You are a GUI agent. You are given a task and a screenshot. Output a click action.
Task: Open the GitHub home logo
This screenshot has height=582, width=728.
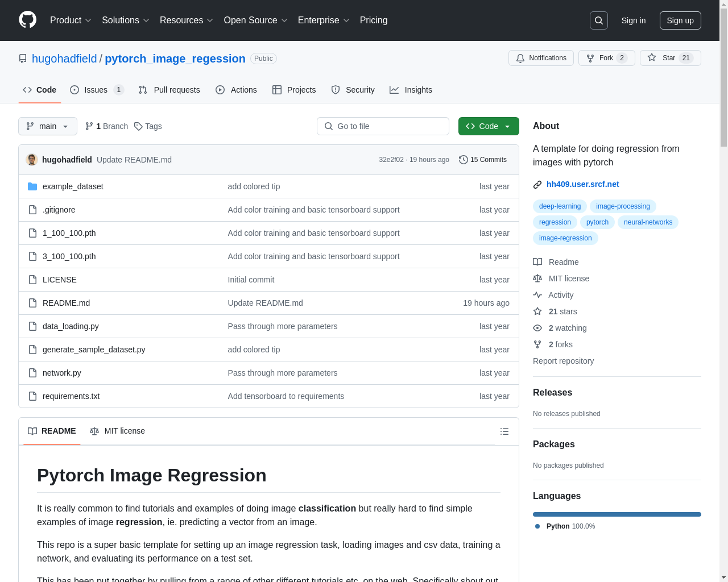[x=27, y=20]
